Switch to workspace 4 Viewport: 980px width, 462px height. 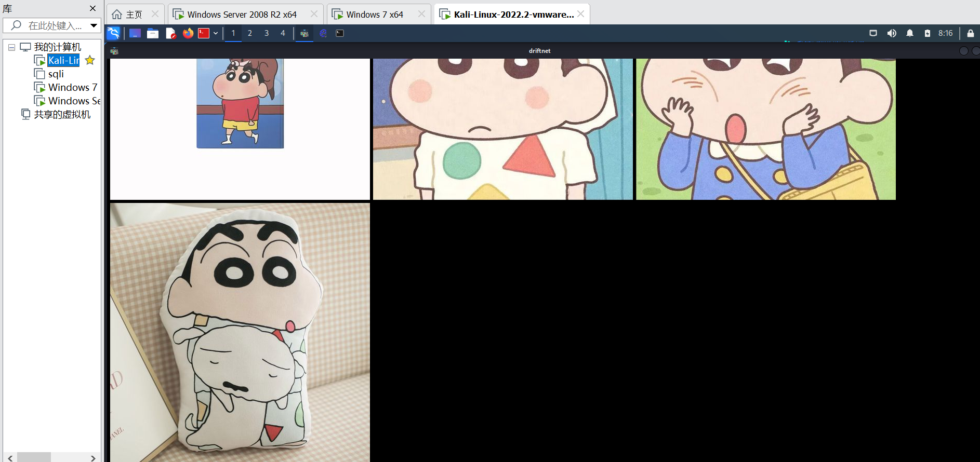coord(283,33)
